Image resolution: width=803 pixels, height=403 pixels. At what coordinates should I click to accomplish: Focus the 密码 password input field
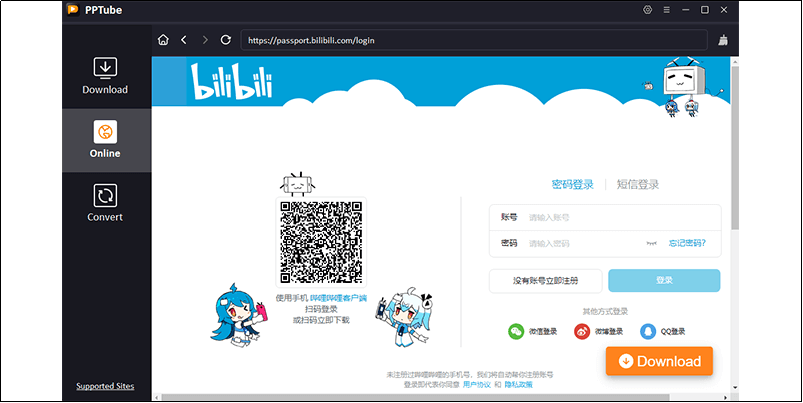[x=605, y=243]
